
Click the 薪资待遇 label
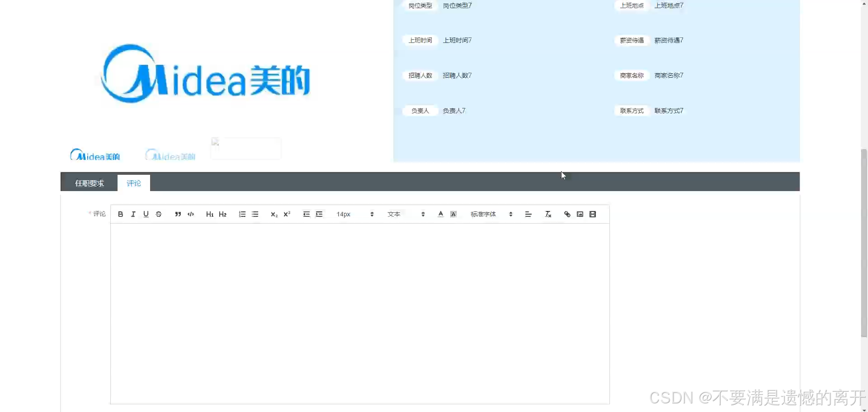(632, 40)
